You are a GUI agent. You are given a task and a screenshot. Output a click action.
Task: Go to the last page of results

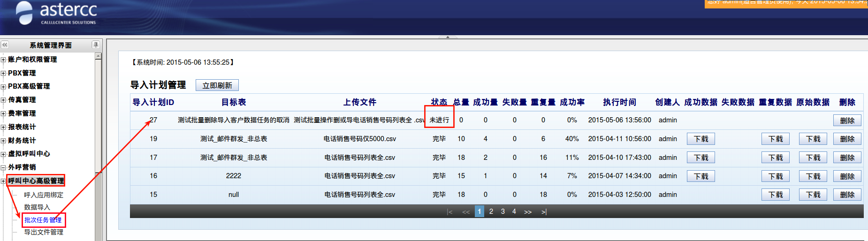point(544,212)
